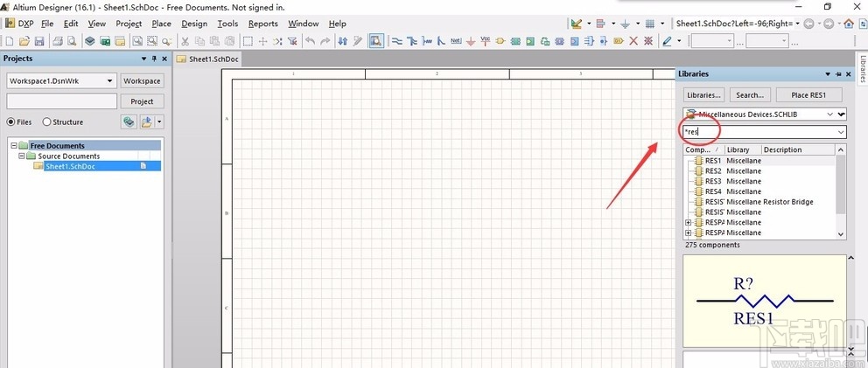Expand the component filter history dropdown
868x368 pixels.
pyautogui.click(x=842, y=132)
